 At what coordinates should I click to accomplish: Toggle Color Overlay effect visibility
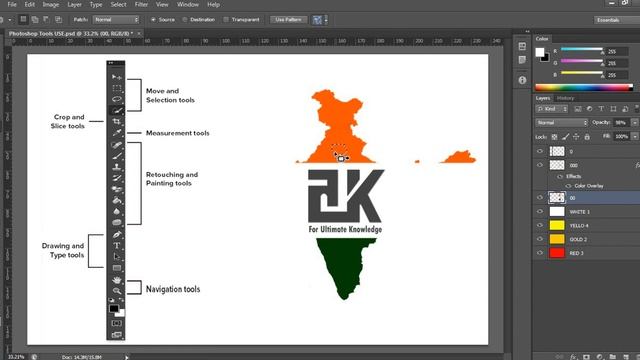click(568, 186)
